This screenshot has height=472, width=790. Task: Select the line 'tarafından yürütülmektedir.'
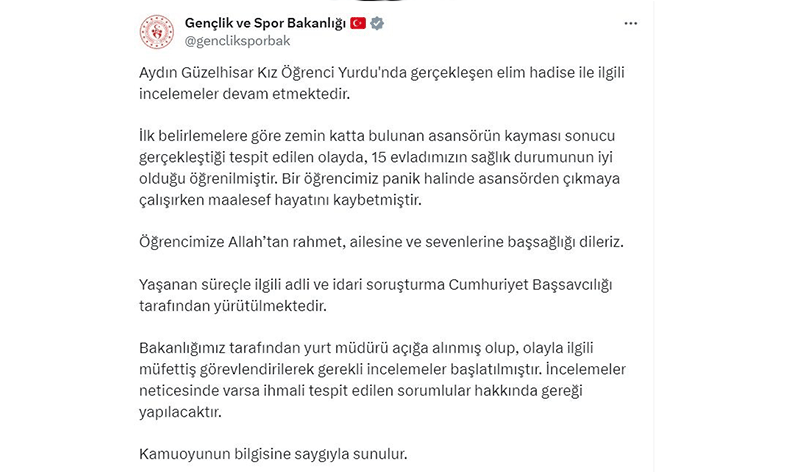coord(233,306)
